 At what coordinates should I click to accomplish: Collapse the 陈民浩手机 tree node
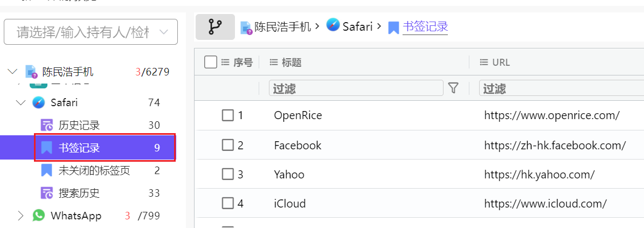pos(13,72)
